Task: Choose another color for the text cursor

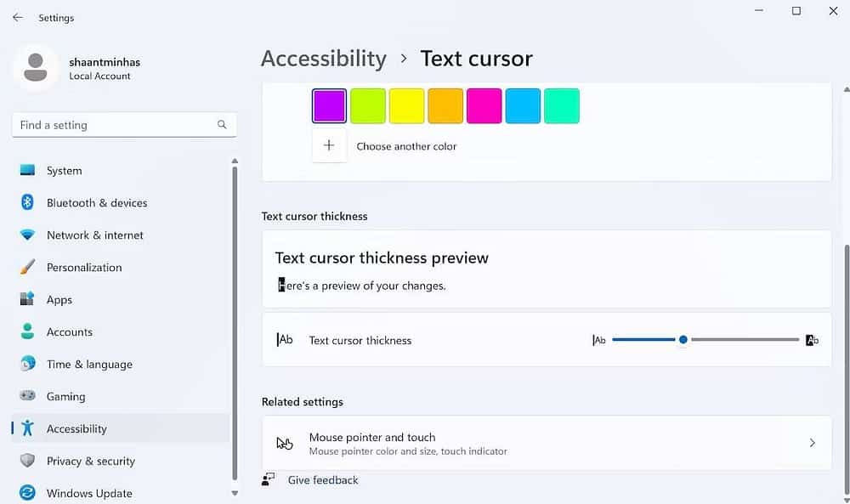Action: tap(329, 145)
